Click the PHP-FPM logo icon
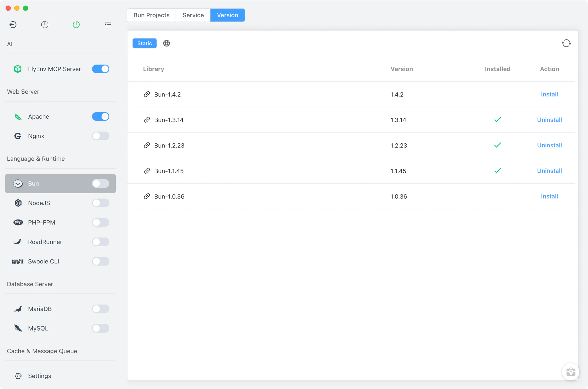The image size is (588, 389). [18, 222]
